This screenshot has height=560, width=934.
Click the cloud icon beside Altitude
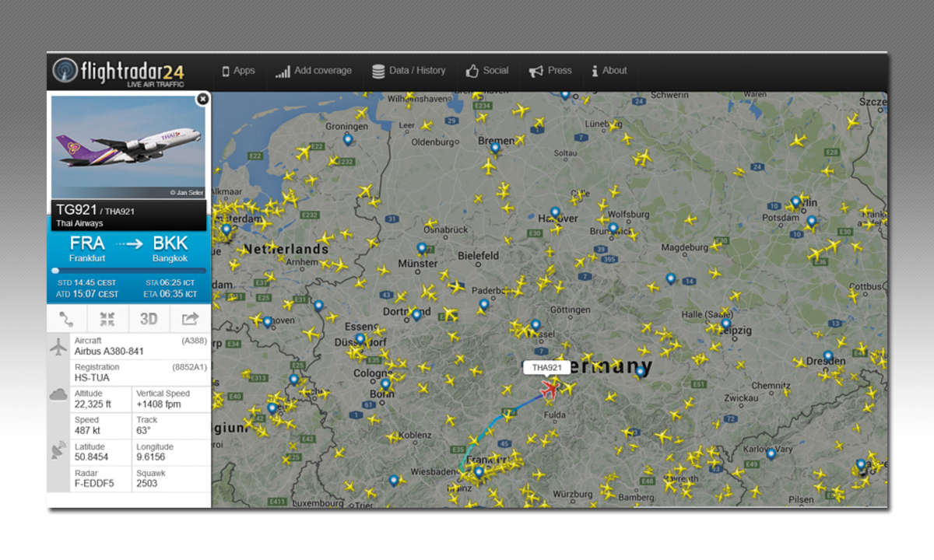[59, 394]
